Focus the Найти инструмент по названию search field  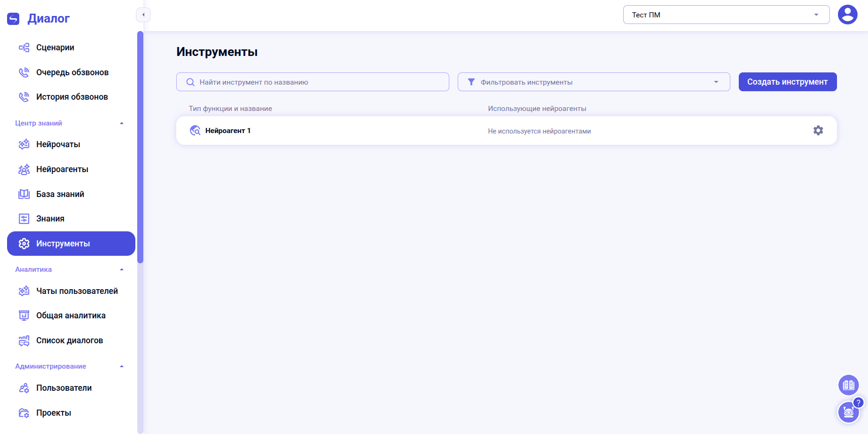coord(313,82)
